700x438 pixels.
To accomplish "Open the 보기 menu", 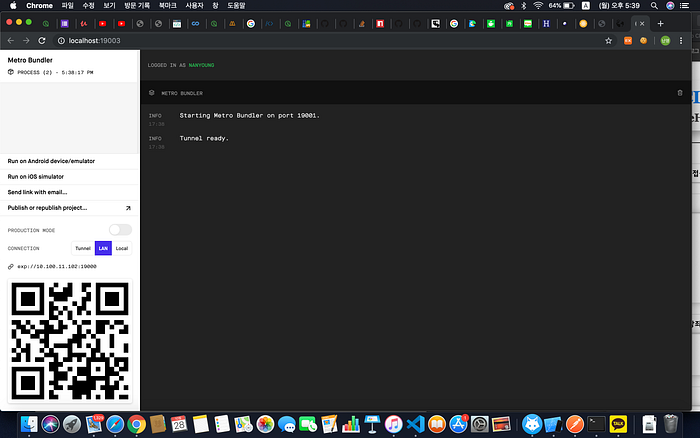I will [109, 5].
